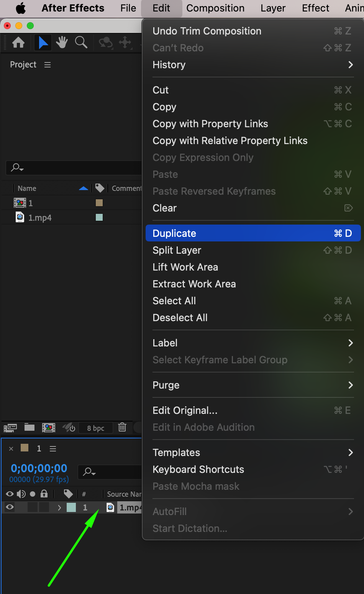Create a new folder in Project panel

[x=30, y=427]
